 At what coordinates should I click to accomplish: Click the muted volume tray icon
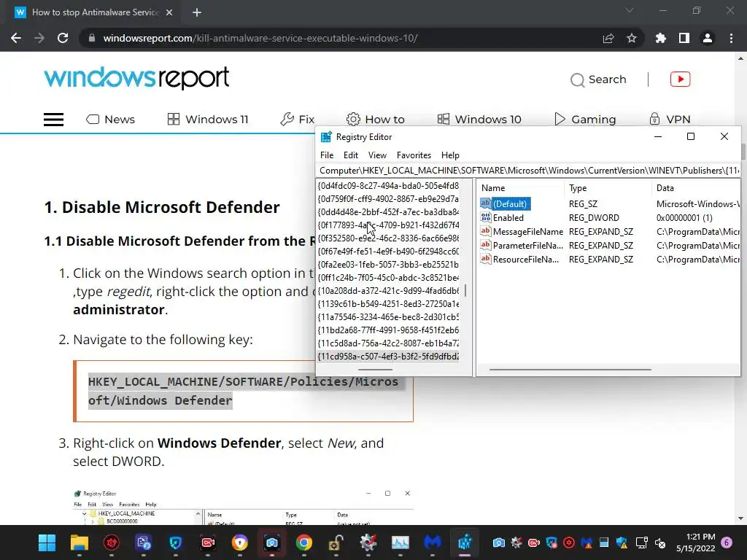(x=660, y=542)
